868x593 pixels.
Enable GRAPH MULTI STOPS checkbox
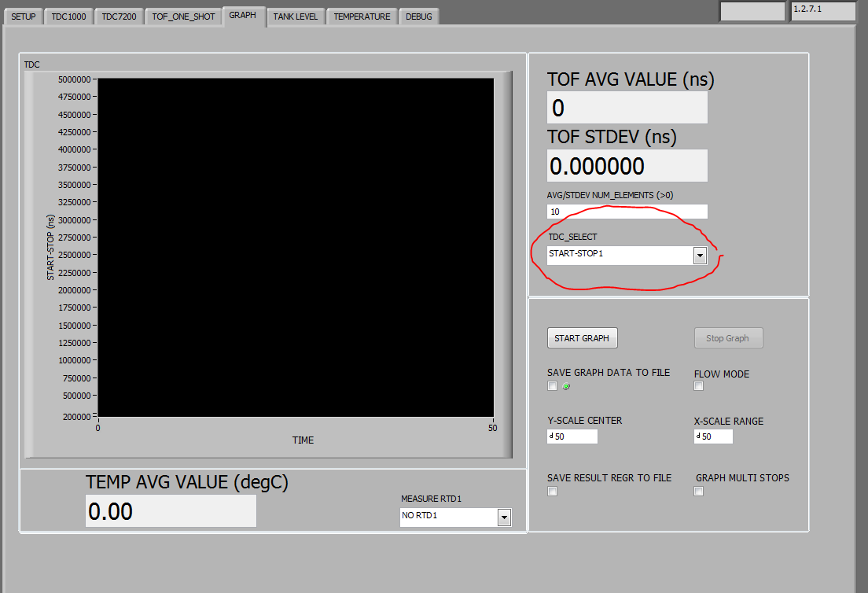click(699, 491)
